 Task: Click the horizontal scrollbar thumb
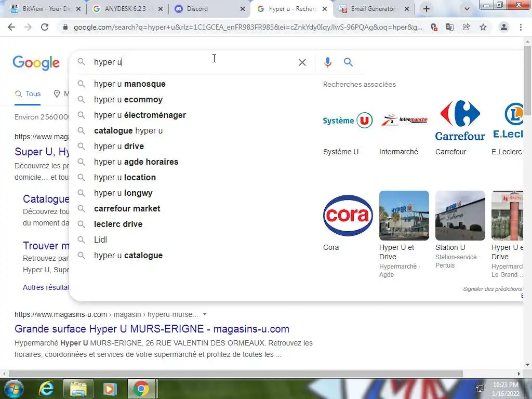tap(235, 374)
